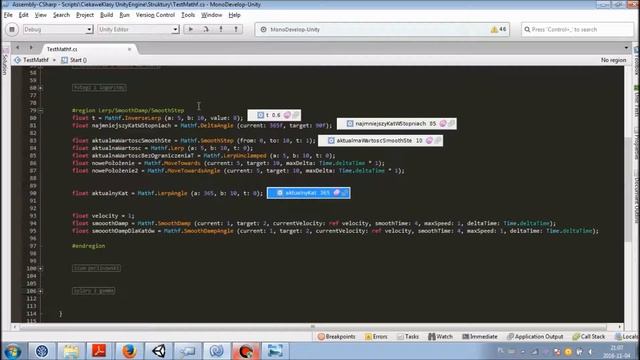Open the Help menu
Screen dimensions: 640x360
[234, 15]
